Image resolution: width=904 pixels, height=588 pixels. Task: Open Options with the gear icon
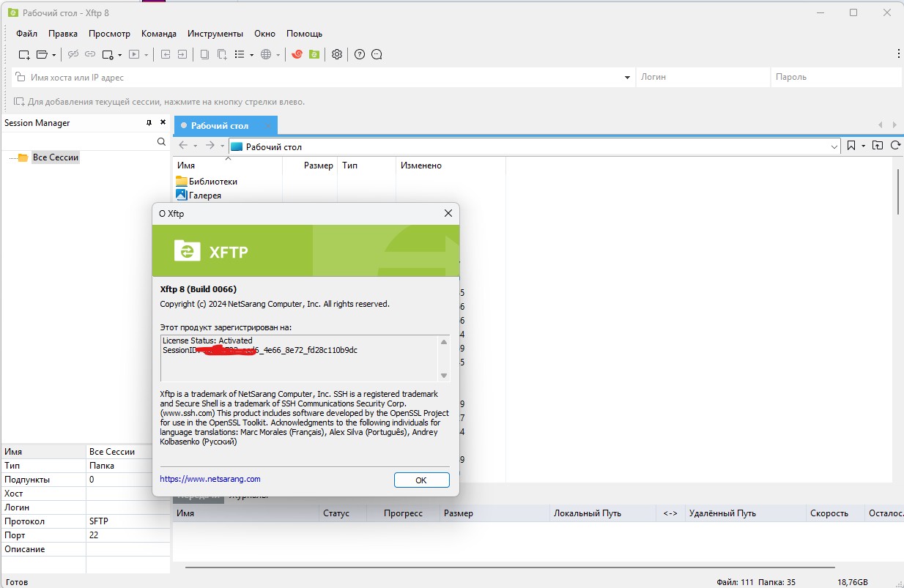tap(337, 54)
